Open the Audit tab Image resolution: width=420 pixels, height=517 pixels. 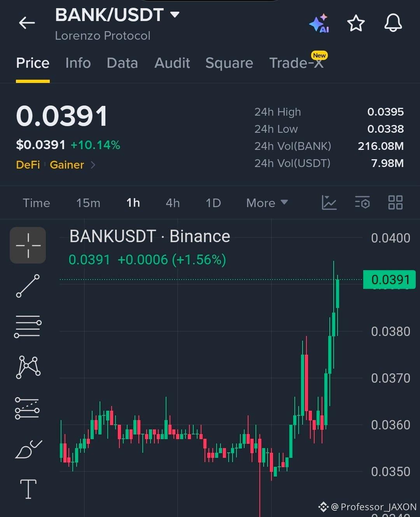tap(172, 63)
